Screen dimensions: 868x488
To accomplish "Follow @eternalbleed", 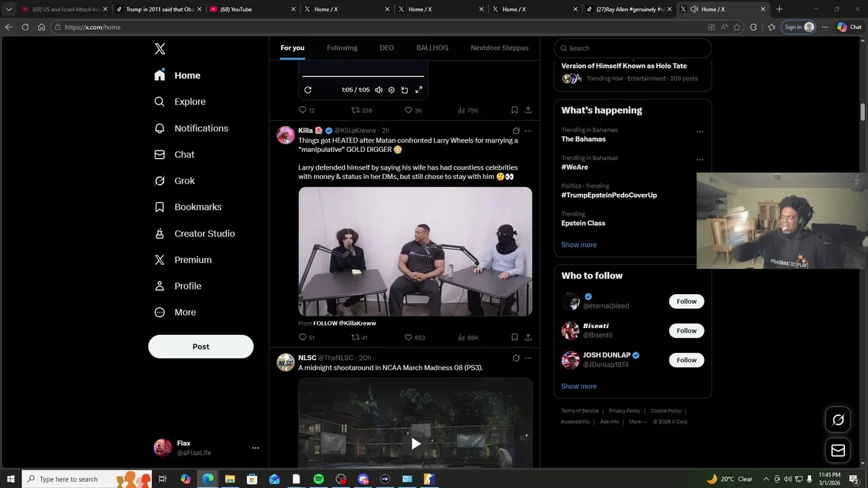I will (686, 302).
